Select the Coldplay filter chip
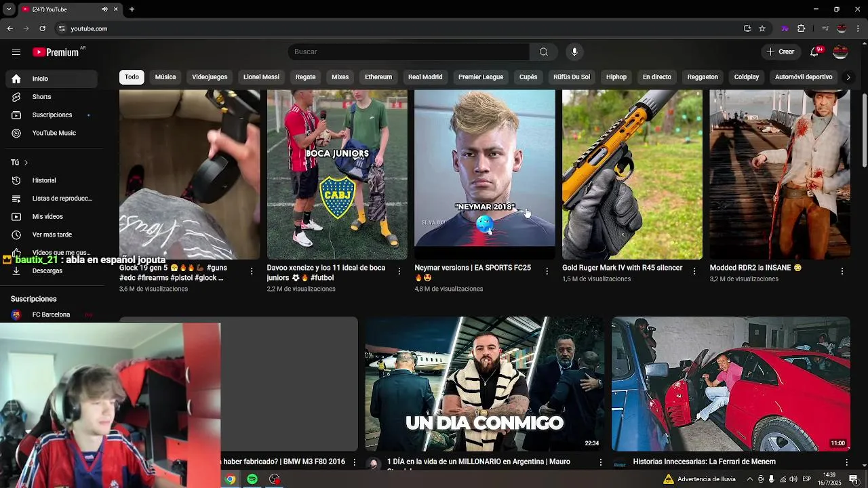The height and width of the screenshot is (488, 868). tap(747, 77)
